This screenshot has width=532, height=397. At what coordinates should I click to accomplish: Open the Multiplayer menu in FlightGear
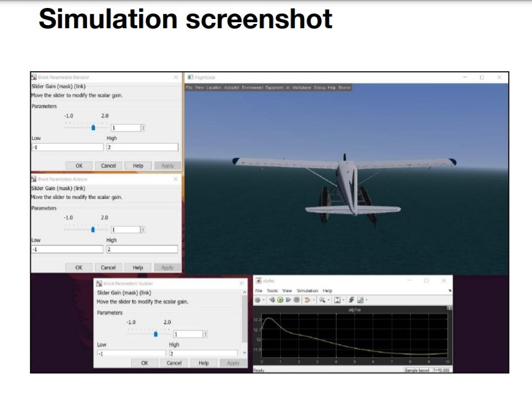(x=302, y=88)
